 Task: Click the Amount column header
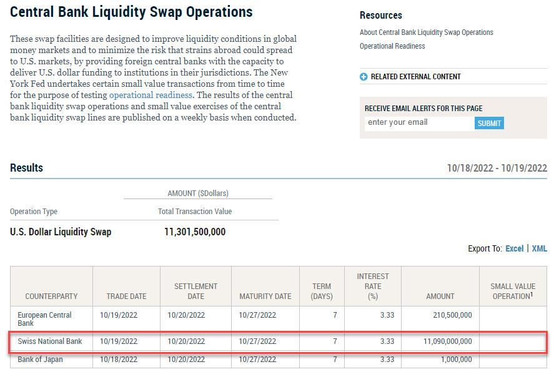point(440,296)
